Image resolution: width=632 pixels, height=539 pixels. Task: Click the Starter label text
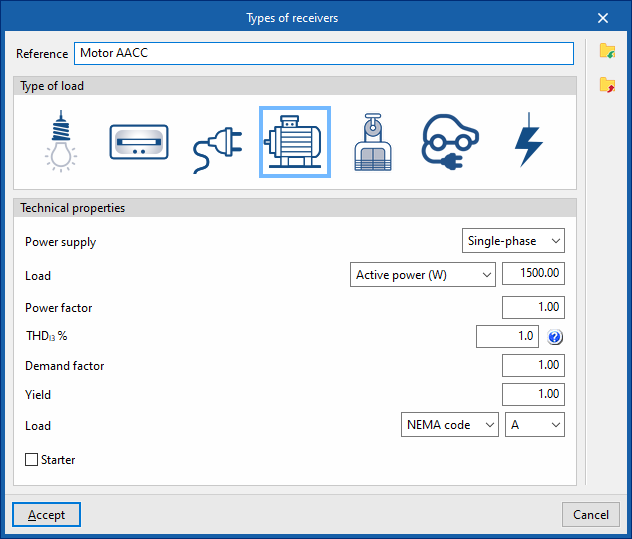tap(58, 460)
